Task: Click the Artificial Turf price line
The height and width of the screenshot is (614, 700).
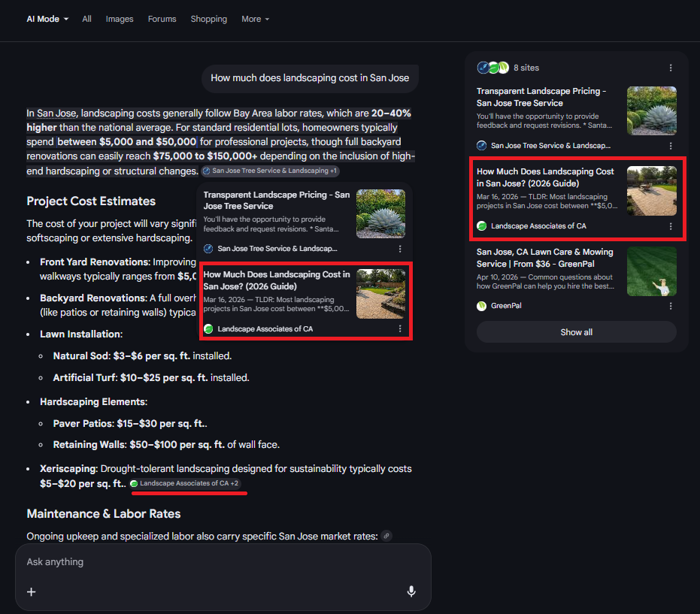Action: coord(151,377)
